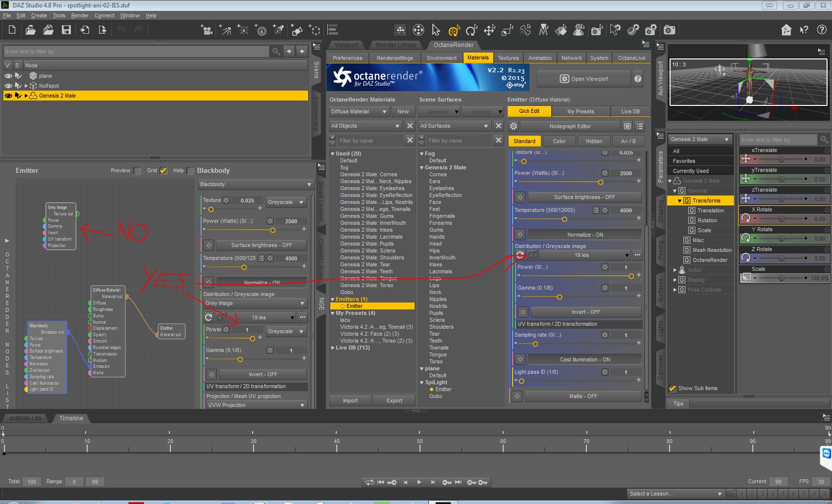This screenshot has height=504, width=832.
Task: Collapse the Used (20) materials group
Action: tap(333, 154)
